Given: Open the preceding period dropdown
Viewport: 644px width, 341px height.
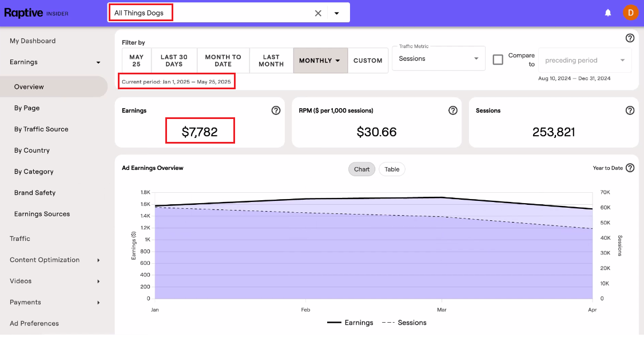Looking at the screenshot, I should (x=585, y=61).
